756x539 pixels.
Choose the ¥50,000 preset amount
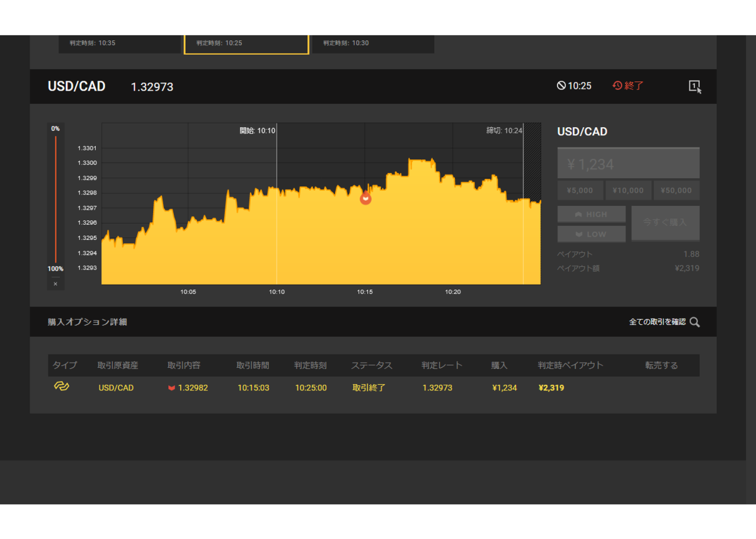[677, 190]
